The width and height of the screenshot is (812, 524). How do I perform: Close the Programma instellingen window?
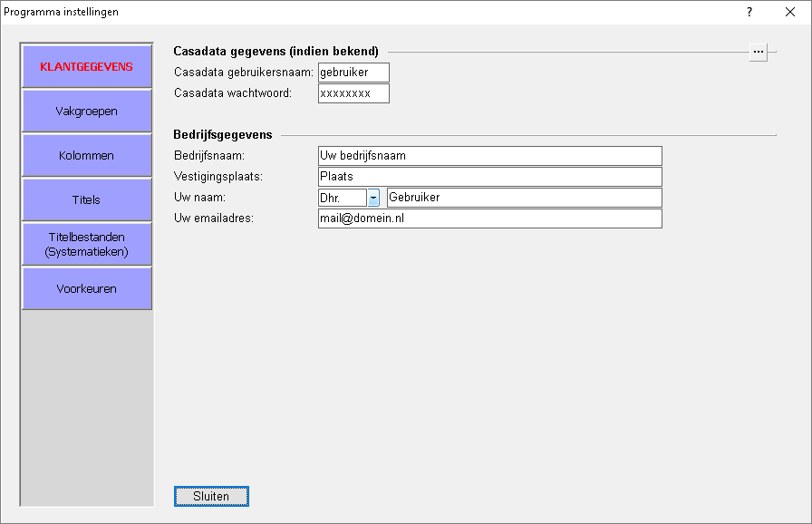[x=790, y=13]
